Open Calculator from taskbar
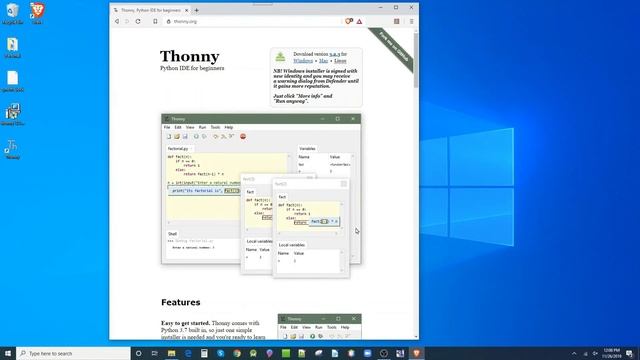 click(x=204, y=353)
